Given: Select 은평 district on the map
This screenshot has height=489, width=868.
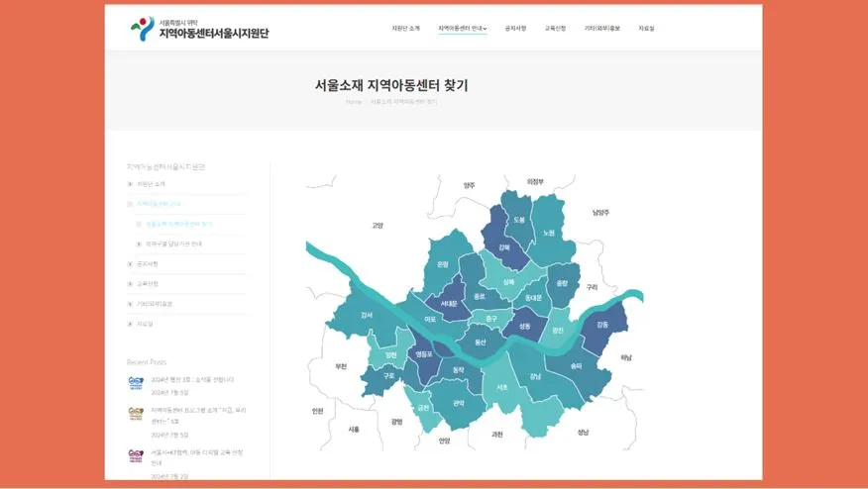Looking at the screenshot, I should tap(443, 264).
